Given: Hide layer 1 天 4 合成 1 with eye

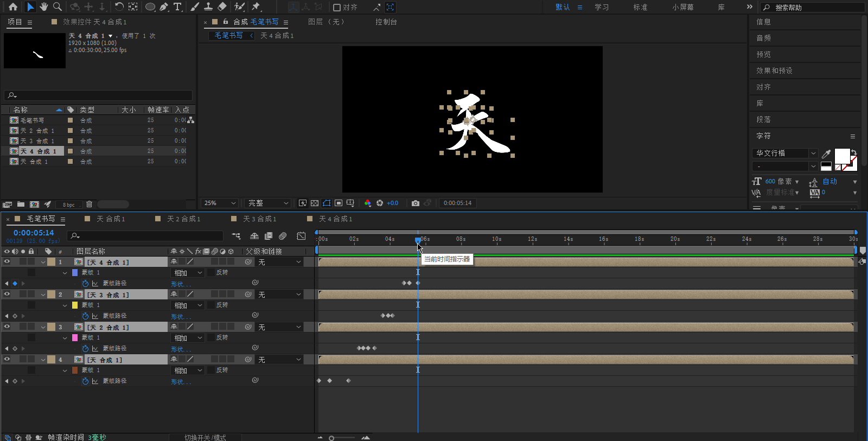Looking at the screenshot, I should coord(7,262).
